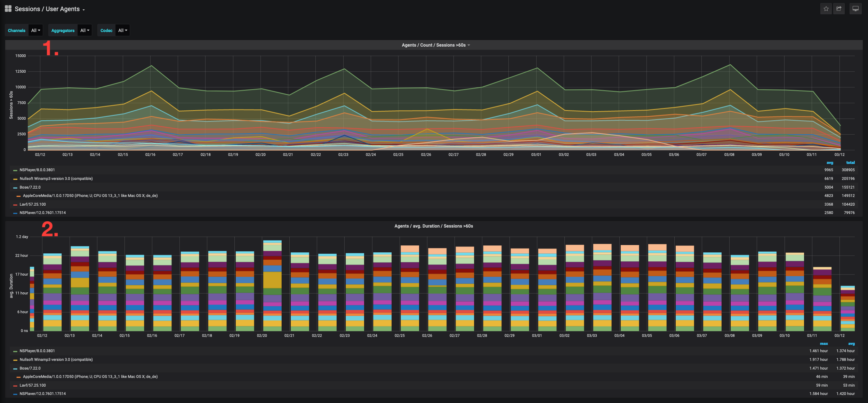Click red Lavf/57.25.100 swatch, Duration legend

[x=15, y=386]
